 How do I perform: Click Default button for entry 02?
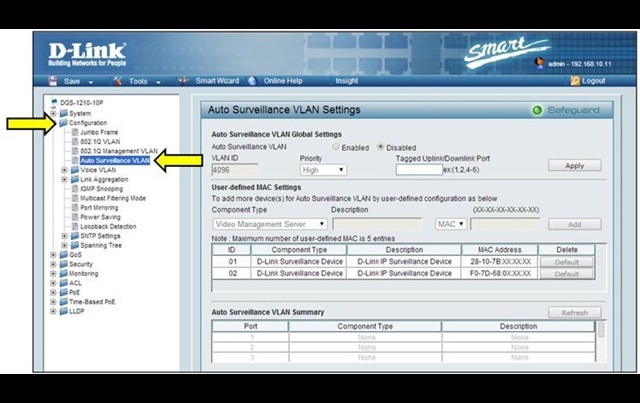coord(567,274)
